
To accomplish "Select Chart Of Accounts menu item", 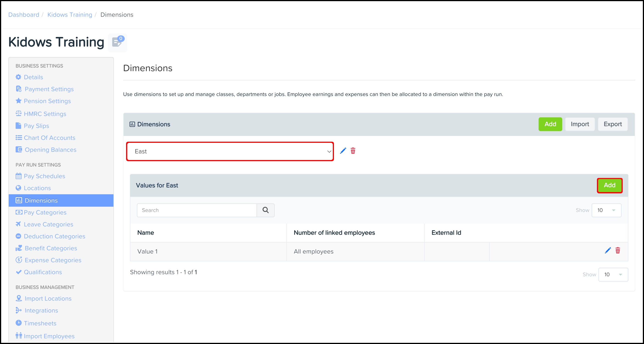I will [x=50, y=138].
